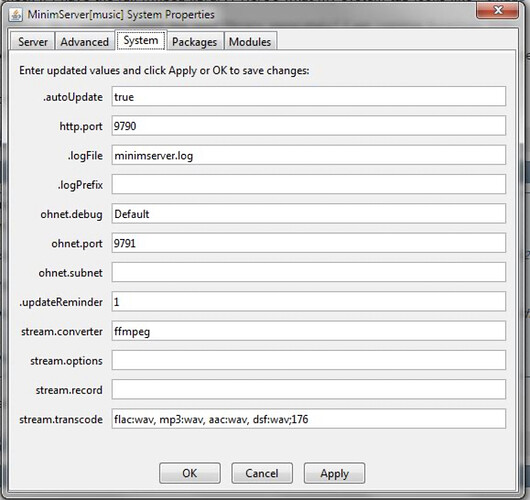
Task: Close the System Properties window
Action: 497,10
